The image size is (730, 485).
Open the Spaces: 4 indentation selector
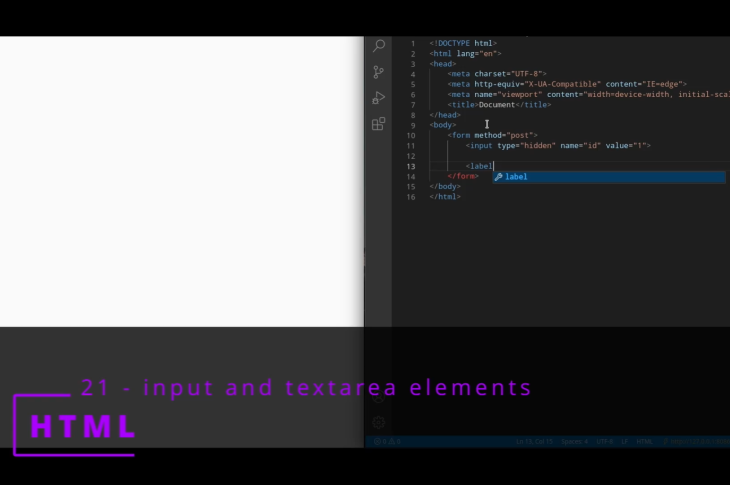573,441
